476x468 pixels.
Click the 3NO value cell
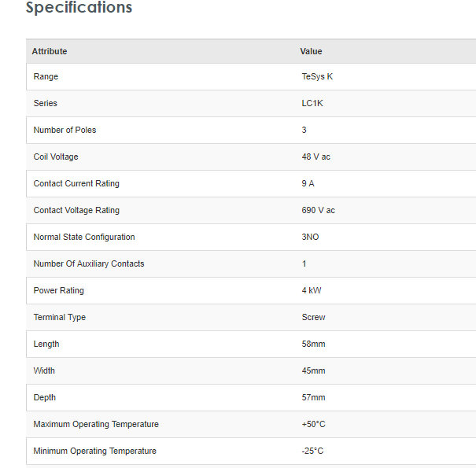point(310,237)
